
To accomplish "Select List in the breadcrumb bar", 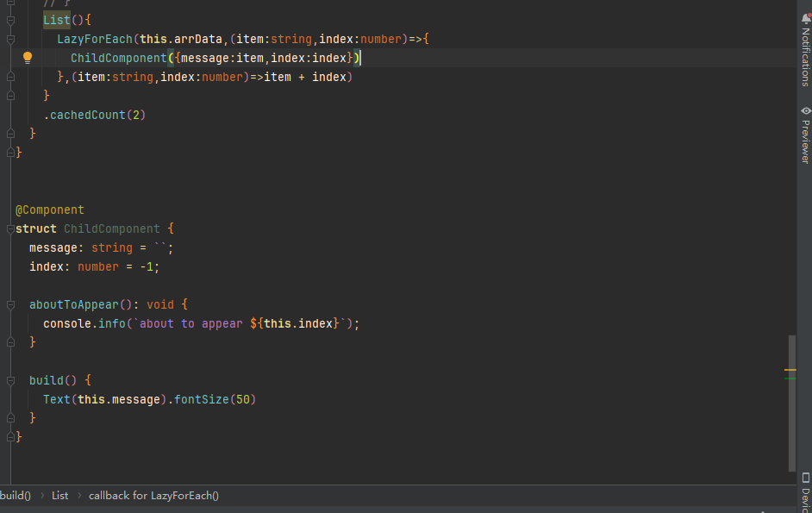I will click(x=59, y=496).
